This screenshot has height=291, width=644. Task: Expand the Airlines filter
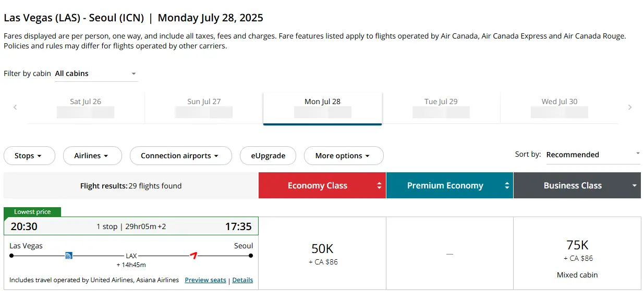point(92,156)
